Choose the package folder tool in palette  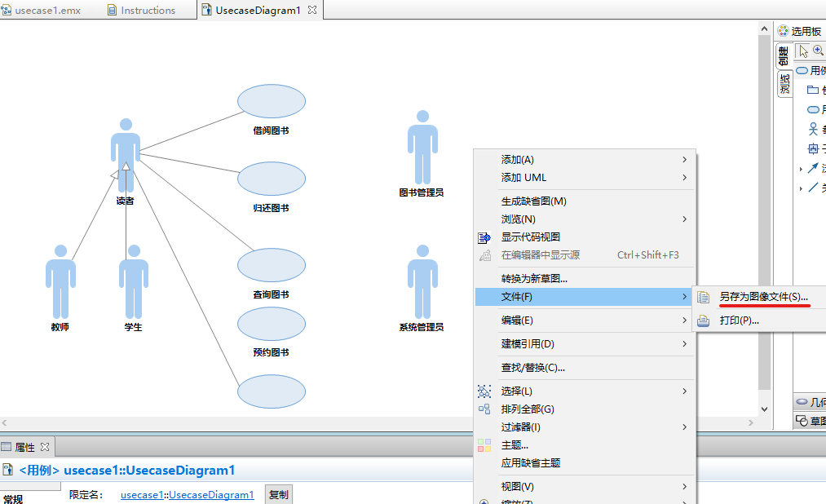(812, 90)
